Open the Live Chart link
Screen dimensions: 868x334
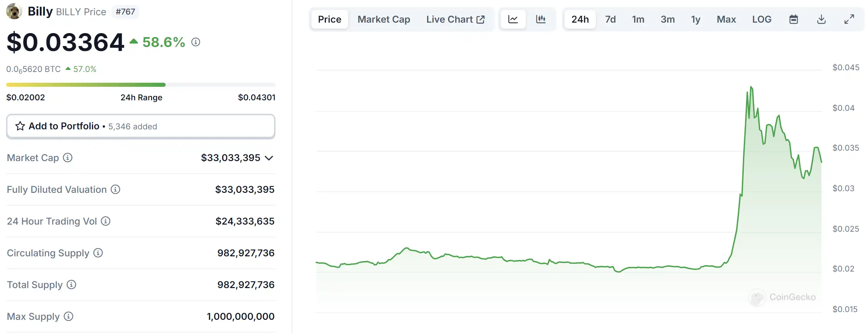click(x=455, y=19)
